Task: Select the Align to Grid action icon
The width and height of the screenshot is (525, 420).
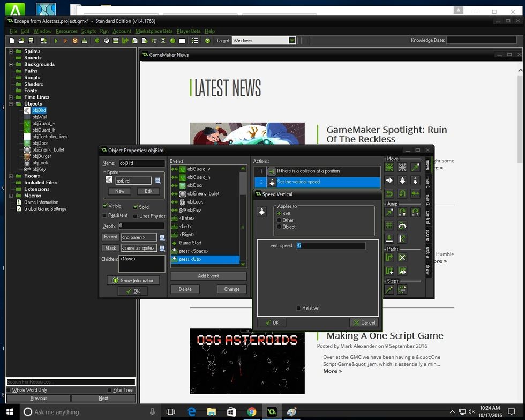Action: [389, 226]
